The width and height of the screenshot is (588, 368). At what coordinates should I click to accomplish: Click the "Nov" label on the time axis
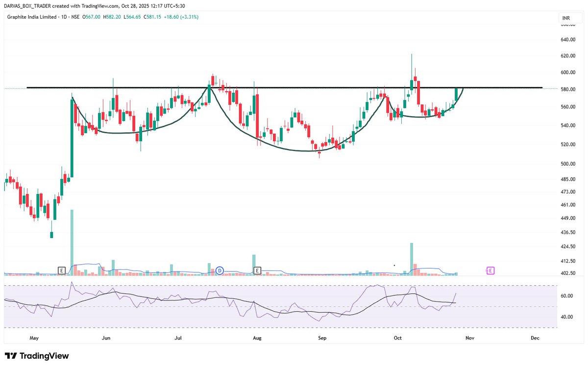point(469,338)
